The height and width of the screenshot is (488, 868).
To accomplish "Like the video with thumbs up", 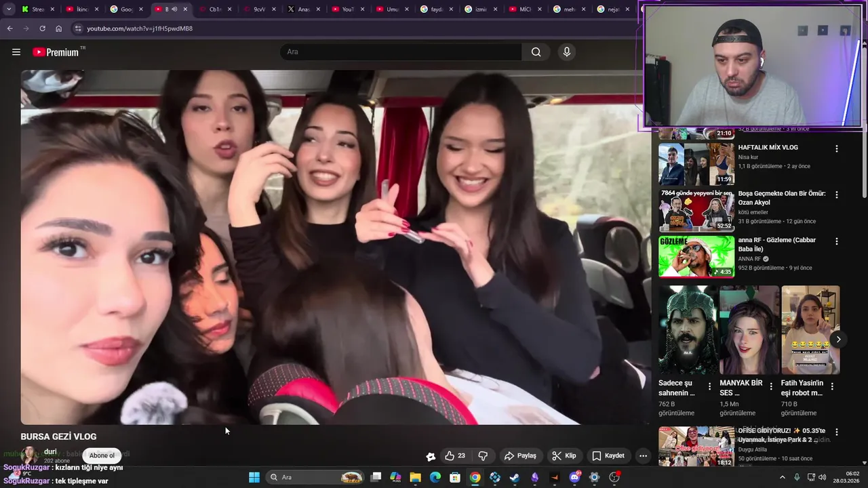I will [x=455, y=456].
